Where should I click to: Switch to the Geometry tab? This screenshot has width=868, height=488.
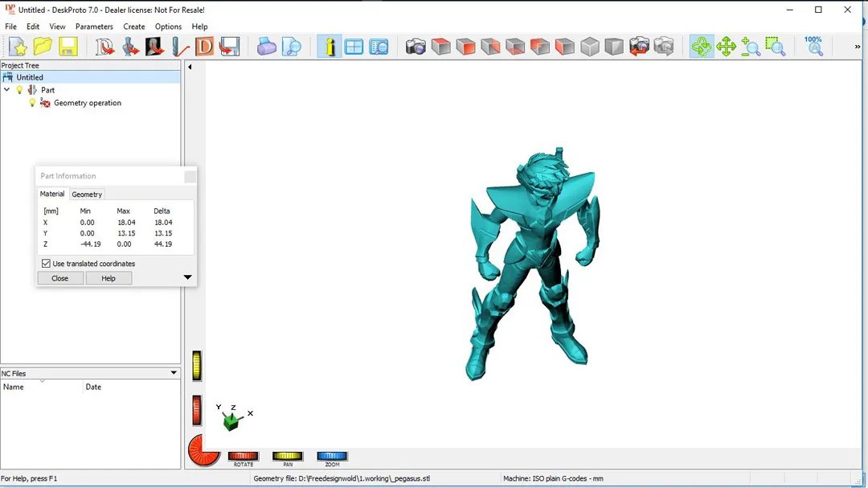[87, 195]
